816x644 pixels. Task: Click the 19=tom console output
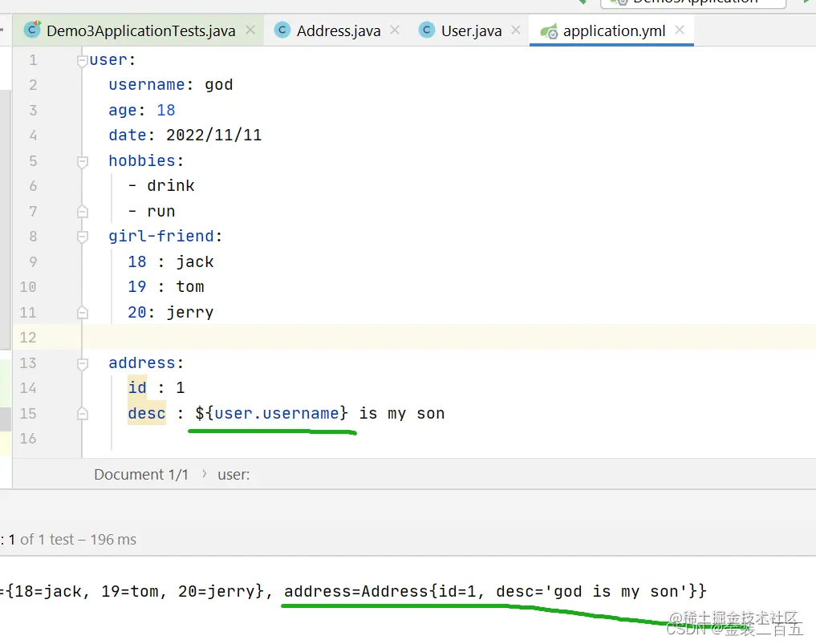pos(130,591)
